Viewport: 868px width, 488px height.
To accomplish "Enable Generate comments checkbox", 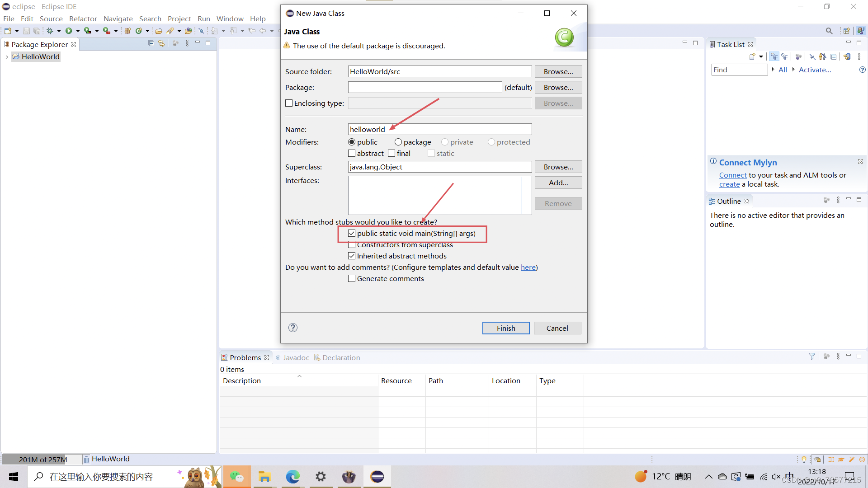I will coord(352,278).
